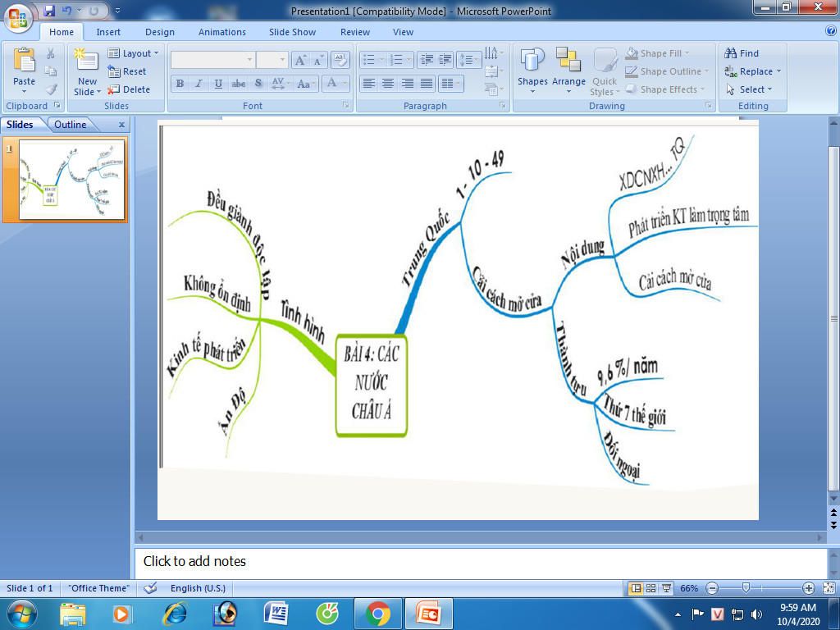Adjust the zoom slider handle
840x630 pixels.
point(746,588)
